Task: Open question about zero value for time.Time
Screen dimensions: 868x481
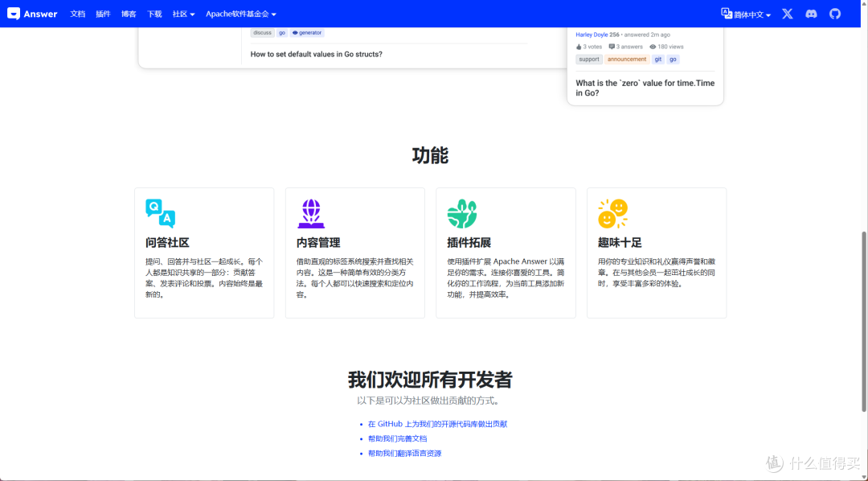Action: (645, 88)
